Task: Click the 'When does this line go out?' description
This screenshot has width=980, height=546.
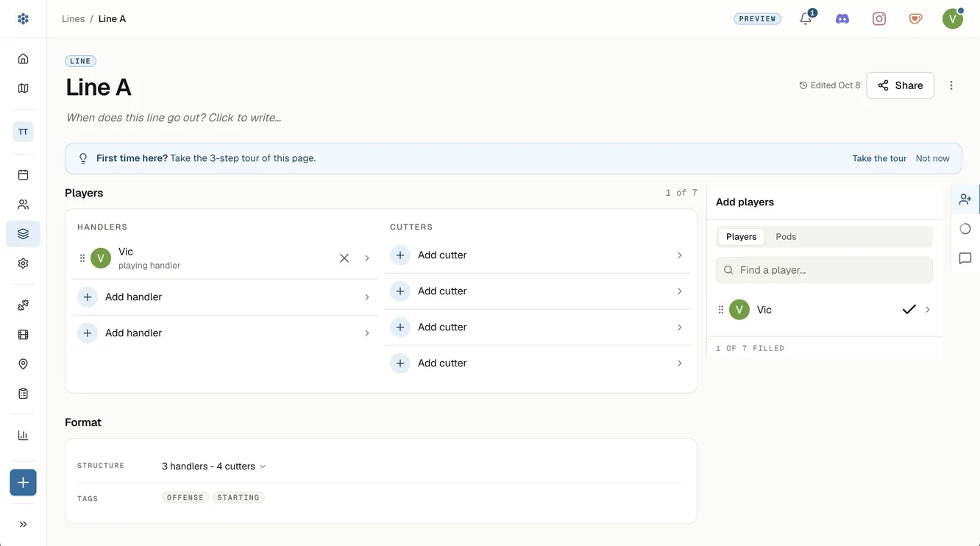Action: (x=174, y=118)
